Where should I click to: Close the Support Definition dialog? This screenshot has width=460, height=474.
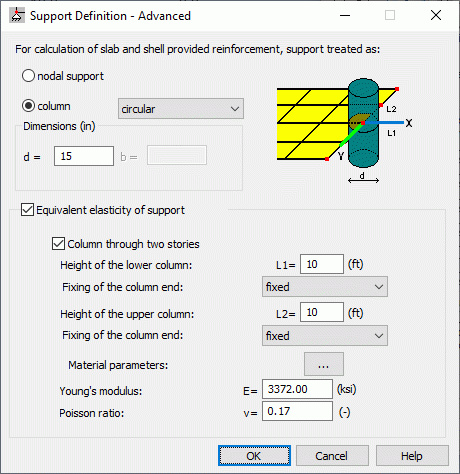(x=436, y=15)
